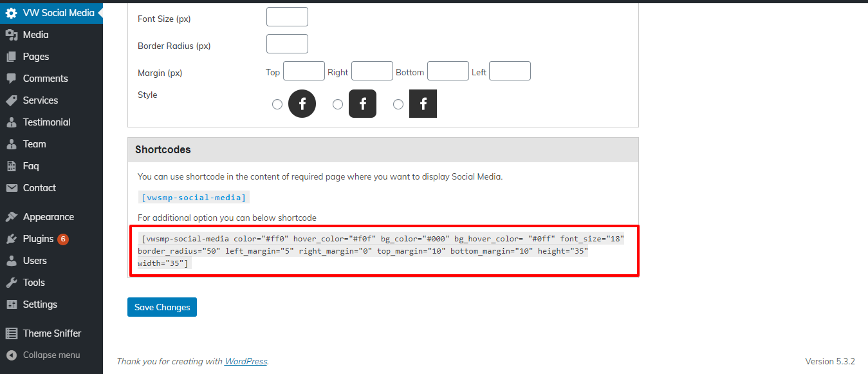Click the Media icon in the sidebar
The height and width of the screenshot is (374, 868).
(12, 35)
